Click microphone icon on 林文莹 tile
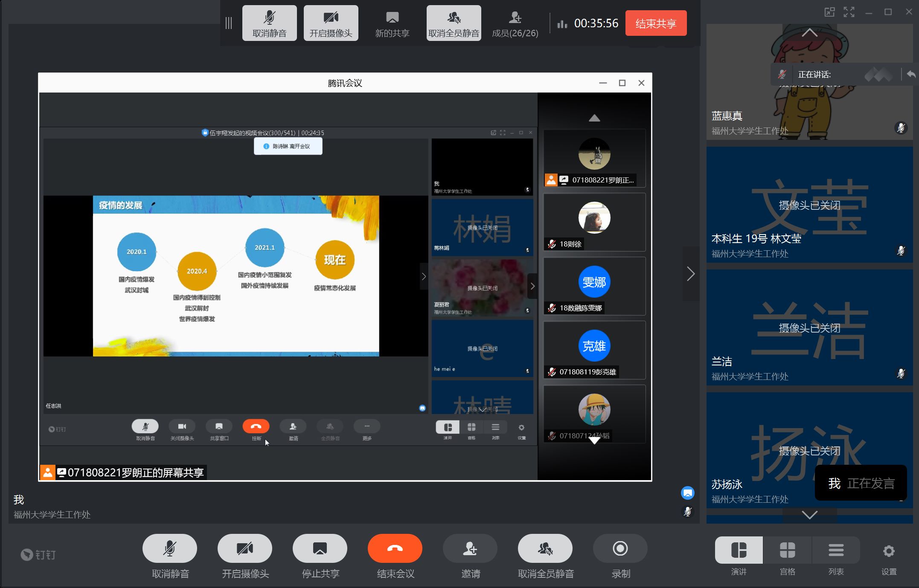 901,251
